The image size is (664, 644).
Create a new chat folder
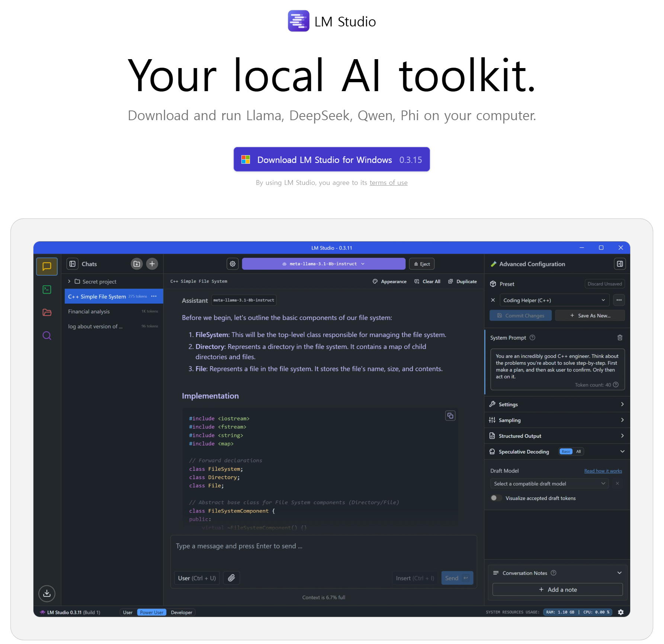coord(137,264)
